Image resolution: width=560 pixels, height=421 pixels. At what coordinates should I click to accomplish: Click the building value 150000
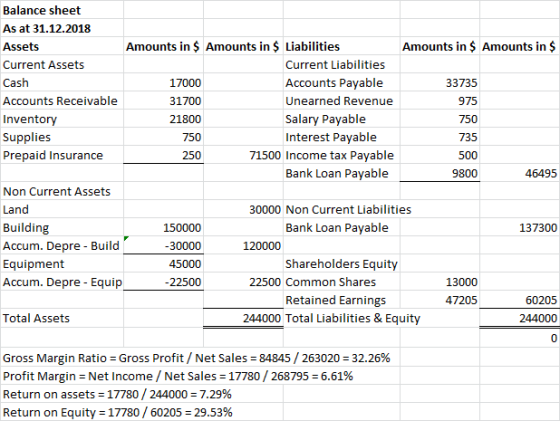[x=164, y=227]
